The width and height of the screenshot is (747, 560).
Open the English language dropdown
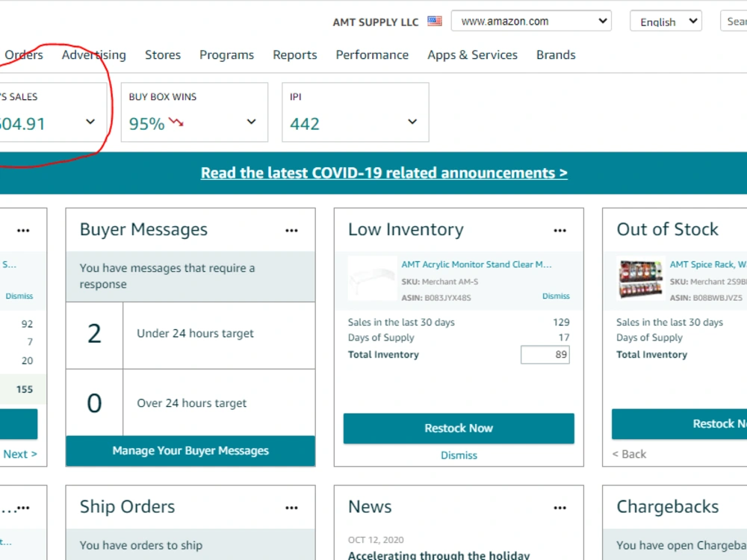(x=666, y=22)
